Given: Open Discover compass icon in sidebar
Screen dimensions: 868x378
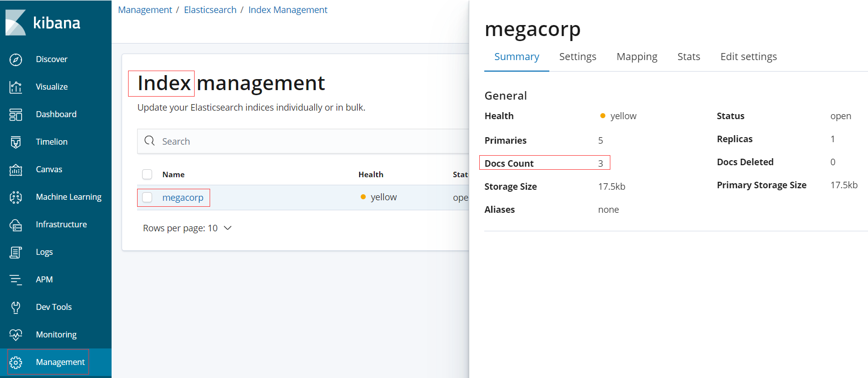Looking at the screenshot, I should 16,60.
